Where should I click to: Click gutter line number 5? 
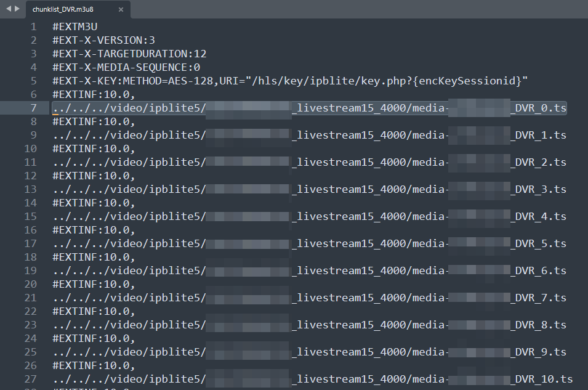point(34,81)
